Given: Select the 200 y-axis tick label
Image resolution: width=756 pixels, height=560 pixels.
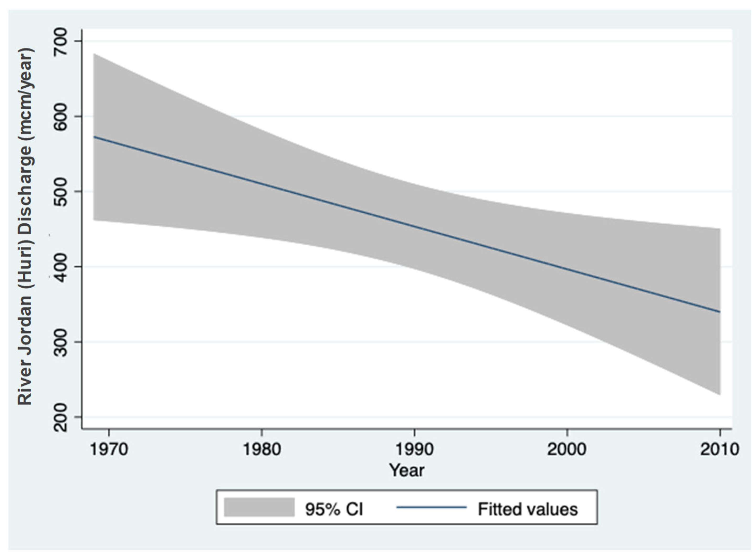Looking at the screenshot, I should (61, 417).
